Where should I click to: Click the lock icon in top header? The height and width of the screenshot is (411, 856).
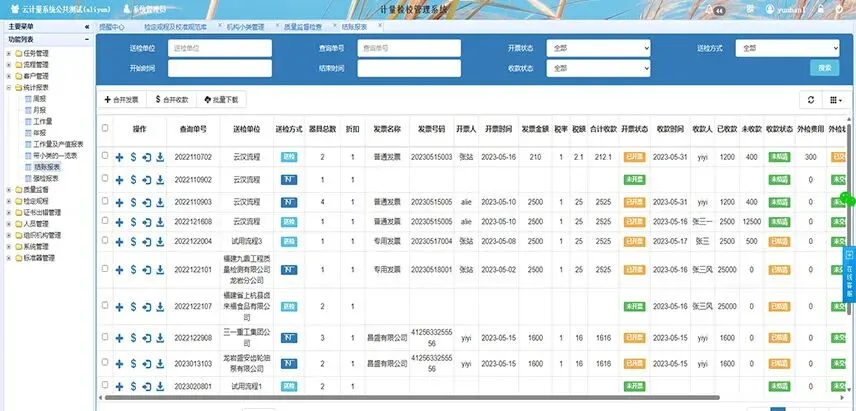pyautogui.click(x=820, y=9)
